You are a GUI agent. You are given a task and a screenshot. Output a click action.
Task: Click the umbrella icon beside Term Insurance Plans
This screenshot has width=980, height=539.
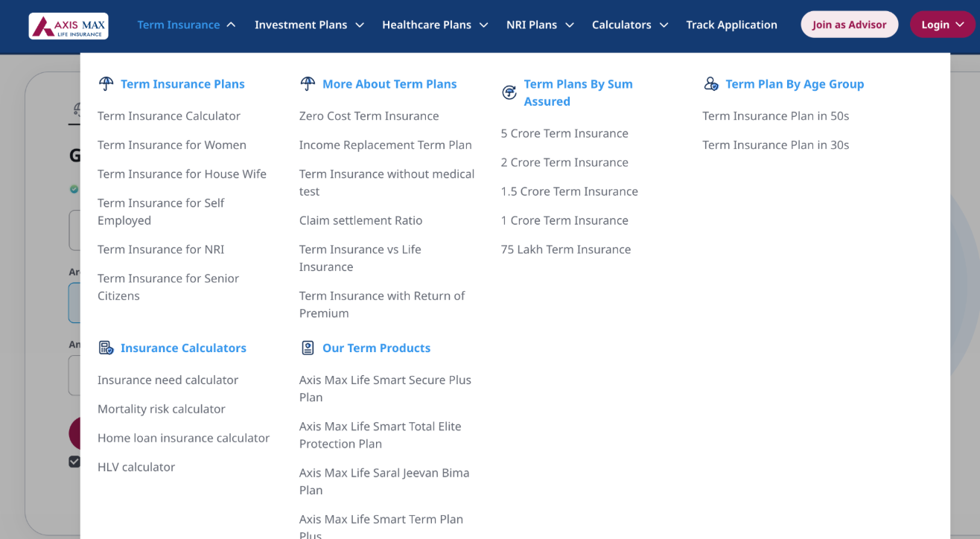106,83
